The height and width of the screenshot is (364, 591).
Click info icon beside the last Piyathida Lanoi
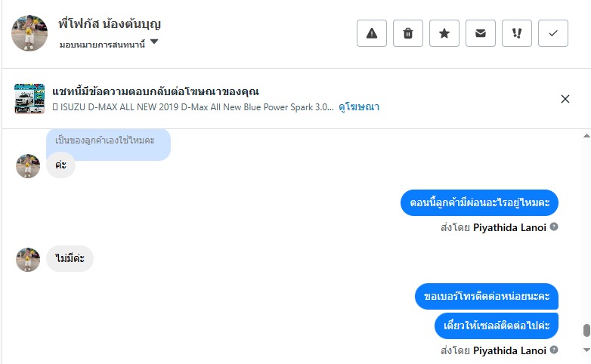pyautogui.click(x=554, y=350)
